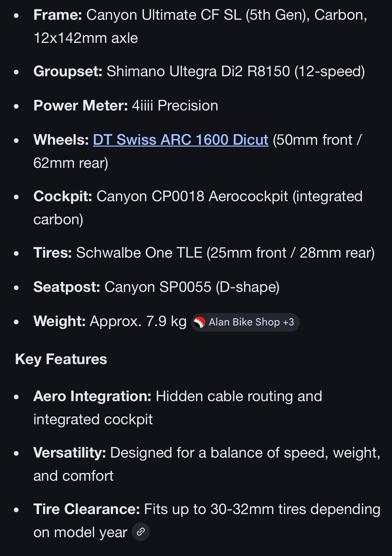The image size is (392, 556).
Task: Click the 'Approx. 7.9 kg' weight value
Action: pos(138,321)
